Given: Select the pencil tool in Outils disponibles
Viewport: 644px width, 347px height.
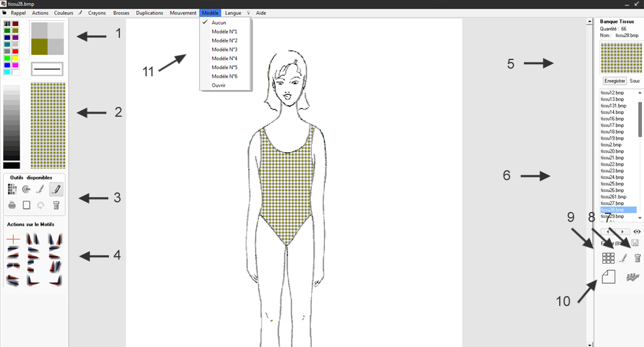Looking at the screenshot, I should pyautogui.click(x=56, y=189).
